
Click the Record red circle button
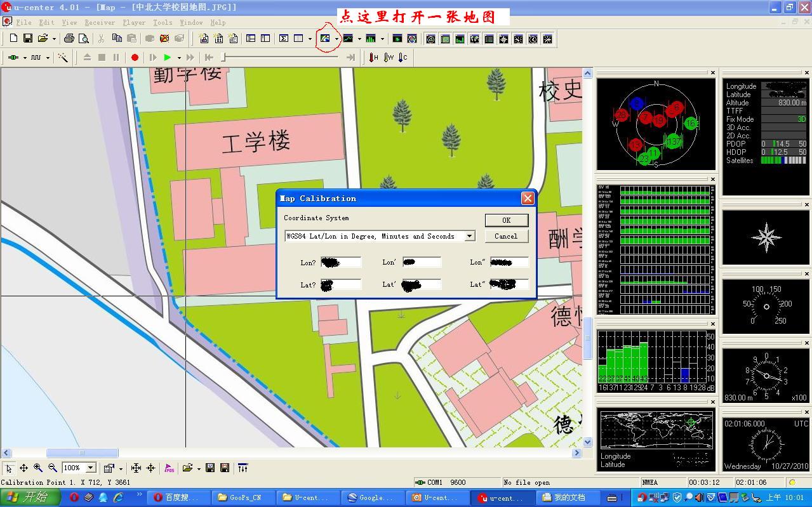coord(135,57)
